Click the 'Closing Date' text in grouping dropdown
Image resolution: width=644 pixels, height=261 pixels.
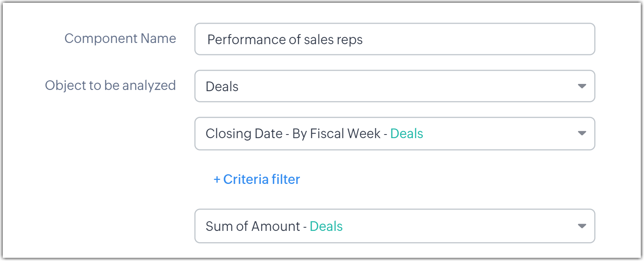click(x=244, y=134)
